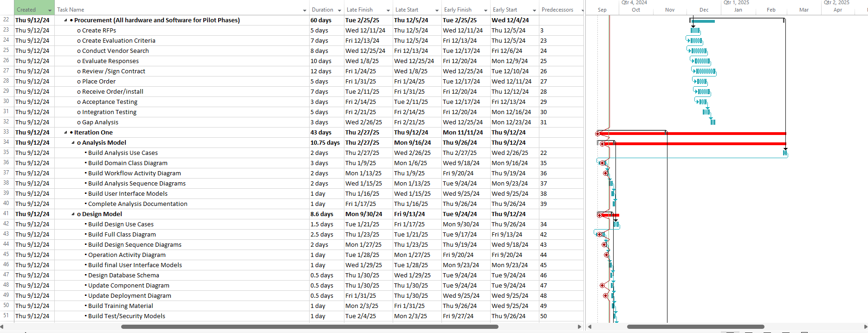The width and height of the screenshot is (868, 333).
Task: Click the Qtr 1, 2025 timescale label
Action: tap(736, 3)
